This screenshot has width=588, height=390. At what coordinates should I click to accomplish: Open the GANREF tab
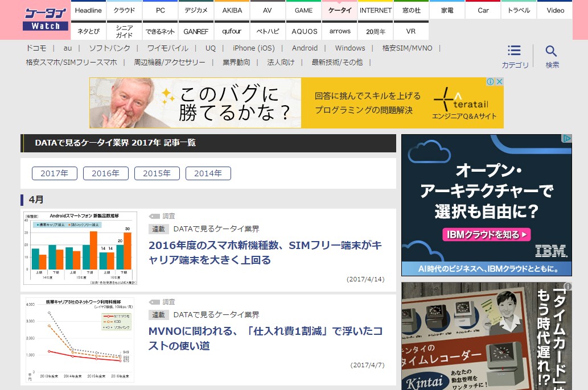196,31
